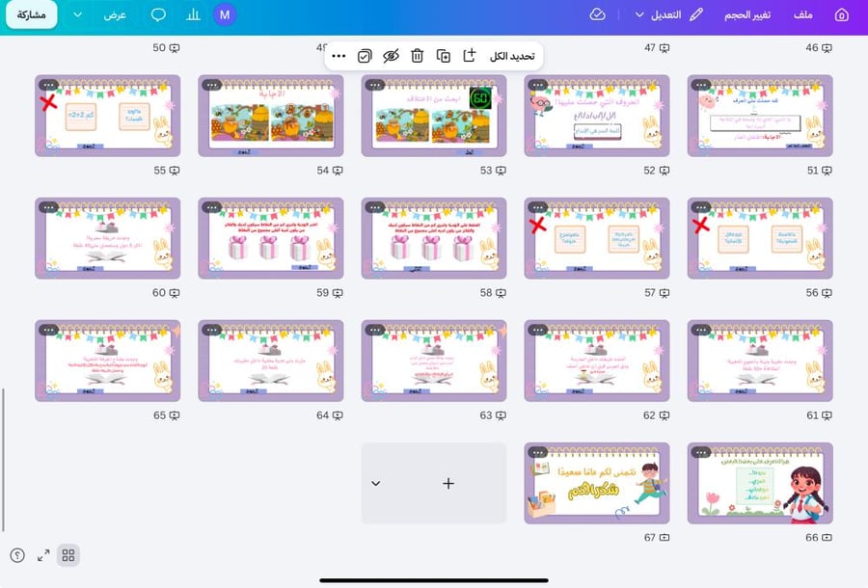Select slide 55 with the red X
This screenshot has width=868, height=588.
pyautogui.click(x=107, y=116)
